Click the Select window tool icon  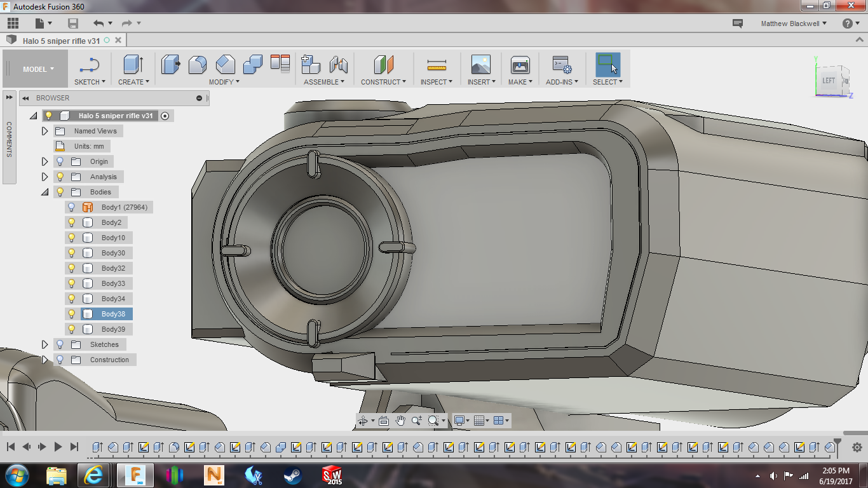point(607,64)
